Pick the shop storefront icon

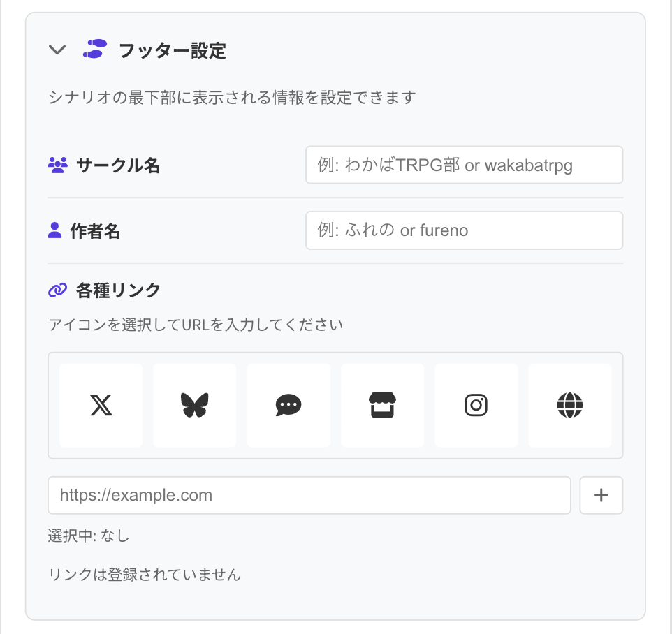point(382,405)
